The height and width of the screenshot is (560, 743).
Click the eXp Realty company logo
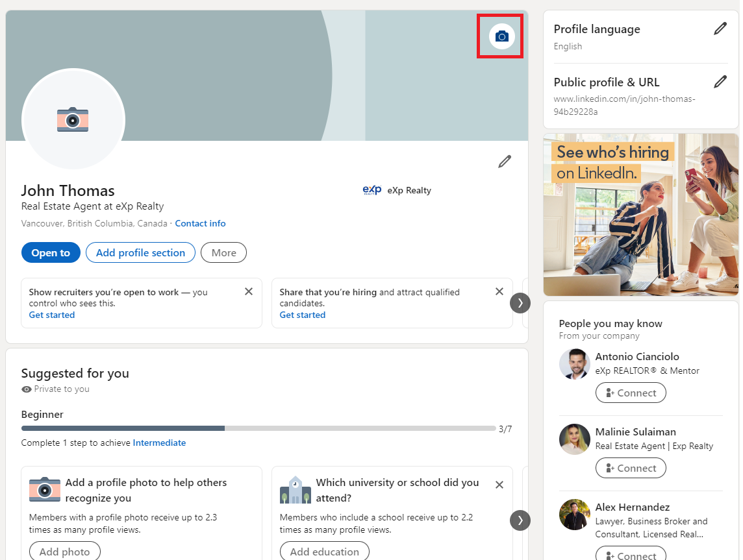(372, 190)
